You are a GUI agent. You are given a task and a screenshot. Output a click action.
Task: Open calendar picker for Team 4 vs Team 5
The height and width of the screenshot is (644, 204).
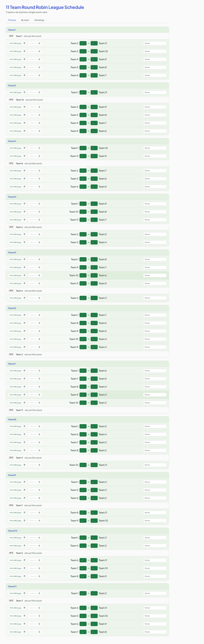coord(24,186)
